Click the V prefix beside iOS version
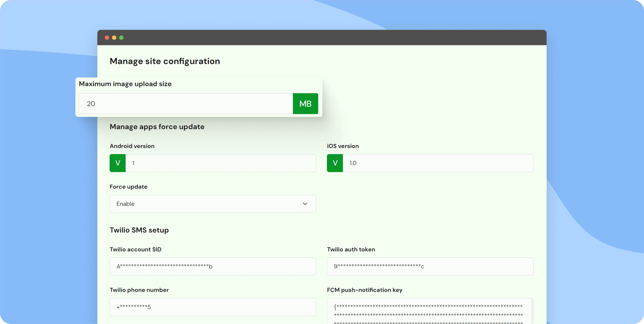 coord(335,163)
